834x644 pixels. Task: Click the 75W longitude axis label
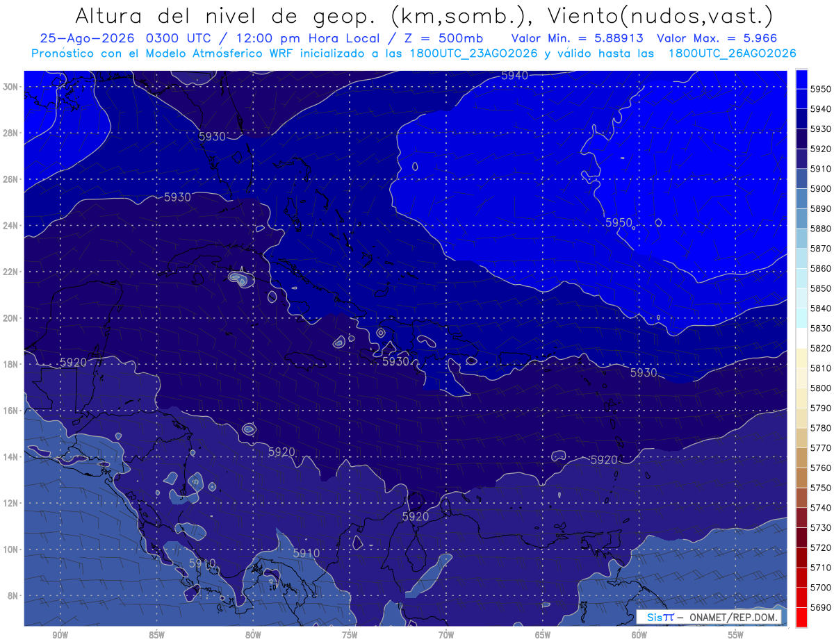pos(350,635)
